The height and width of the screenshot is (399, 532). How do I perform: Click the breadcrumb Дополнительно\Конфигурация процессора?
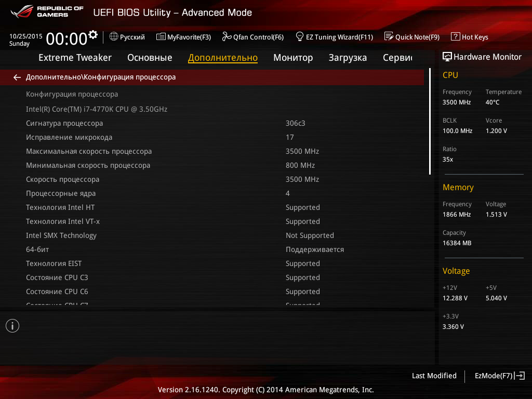(101, 77)
